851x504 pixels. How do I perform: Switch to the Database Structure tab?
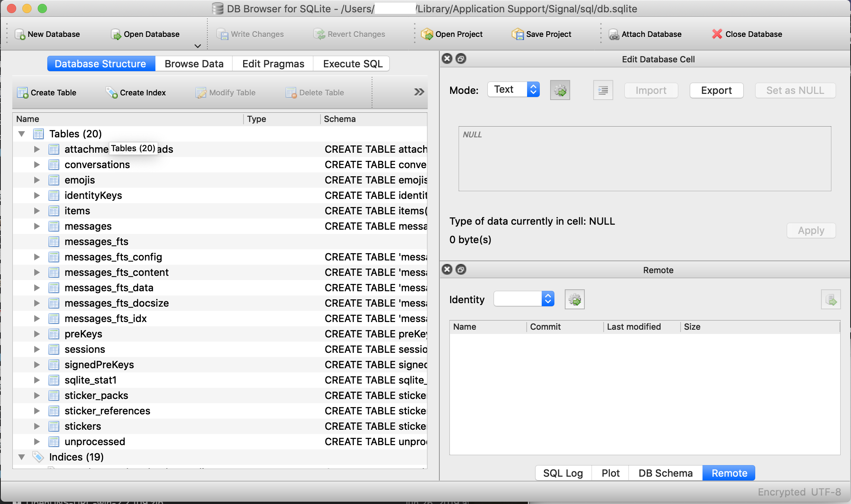(x=101, y=63)
